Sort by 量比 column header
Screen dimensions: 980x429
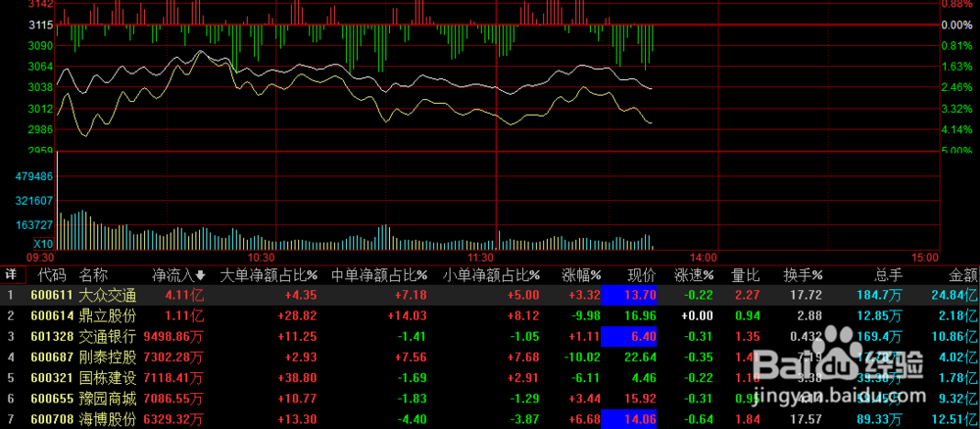(746, 274)
